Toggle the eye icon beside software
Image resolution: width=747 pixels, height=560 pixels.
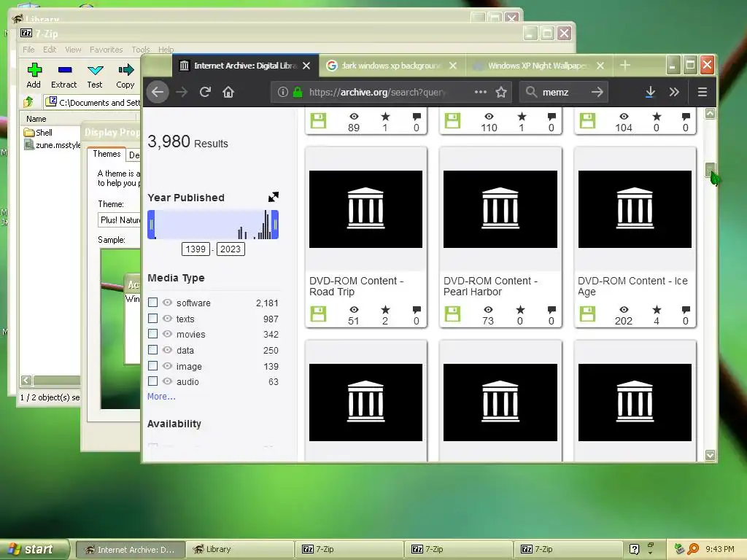pyautogui.click(x=167, y=303)
